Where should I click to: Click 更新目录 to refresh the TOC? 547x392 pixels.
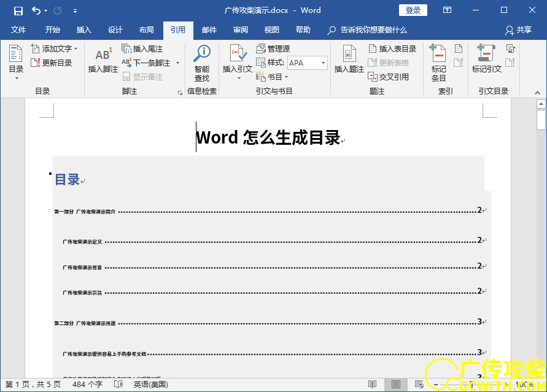[x=52, y=63]
